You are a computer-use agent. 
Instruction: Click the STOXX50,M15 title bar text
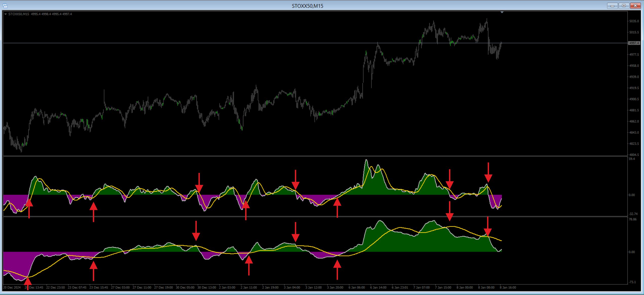(307, 6)
